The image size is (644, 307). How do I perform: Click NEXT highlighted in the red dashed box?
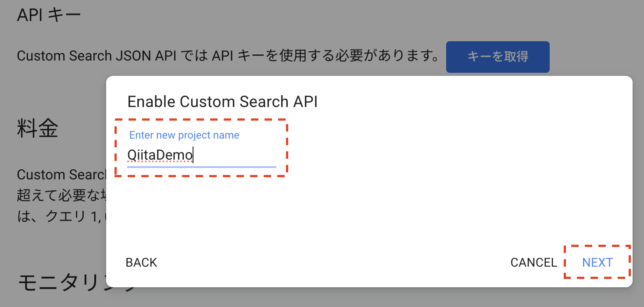tap(597, 262)
